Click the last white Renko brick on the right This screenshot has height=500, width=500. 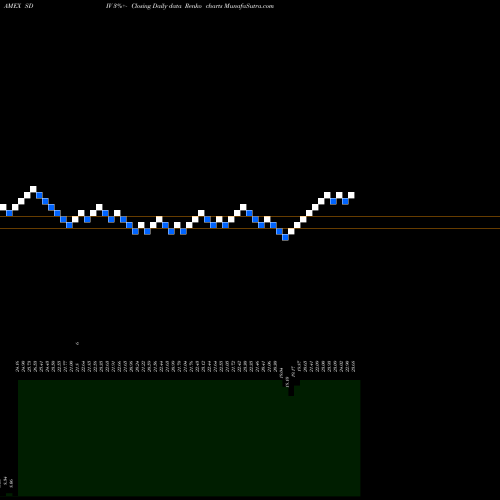[x=351, y=195]
